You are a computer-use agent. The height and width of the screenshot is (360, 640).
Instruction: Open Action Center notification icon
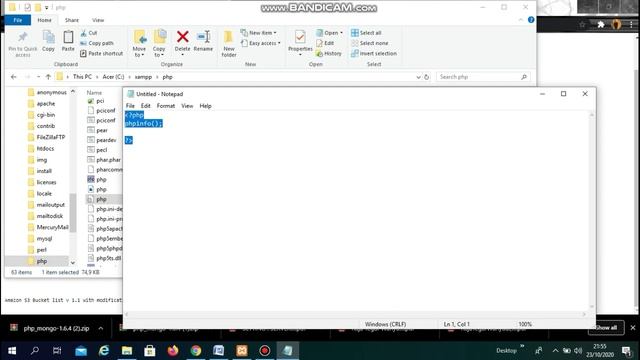point(627,351)
